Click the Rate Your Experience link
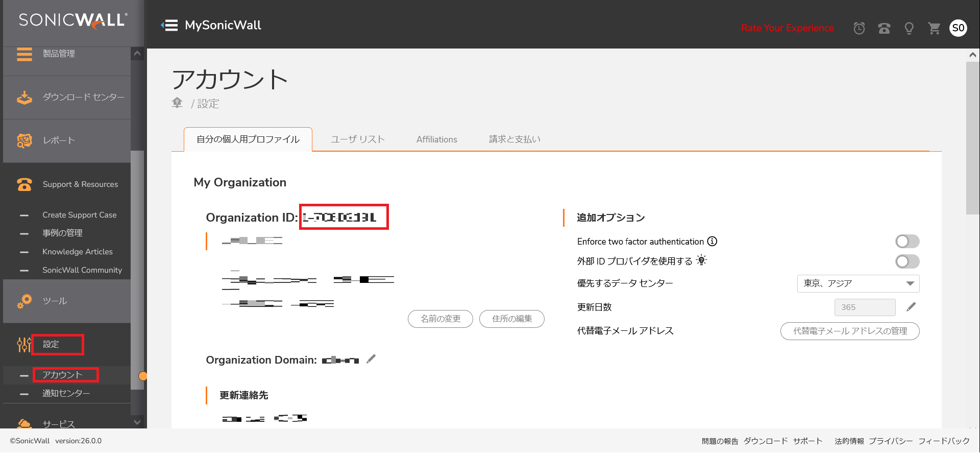 [787, 28]
